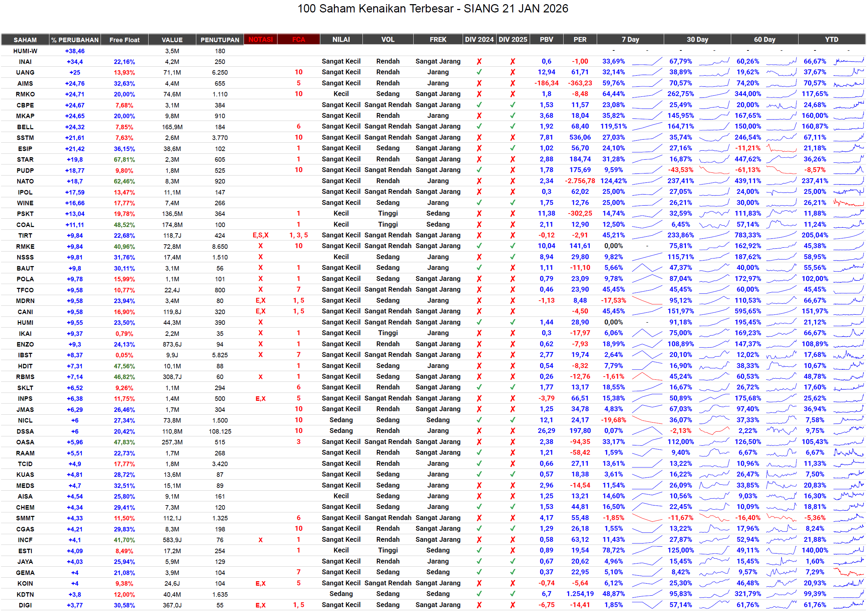This screenshot has width=868, height=614.
Task: Click the SAHAM column header
Action: pos(25,40)
